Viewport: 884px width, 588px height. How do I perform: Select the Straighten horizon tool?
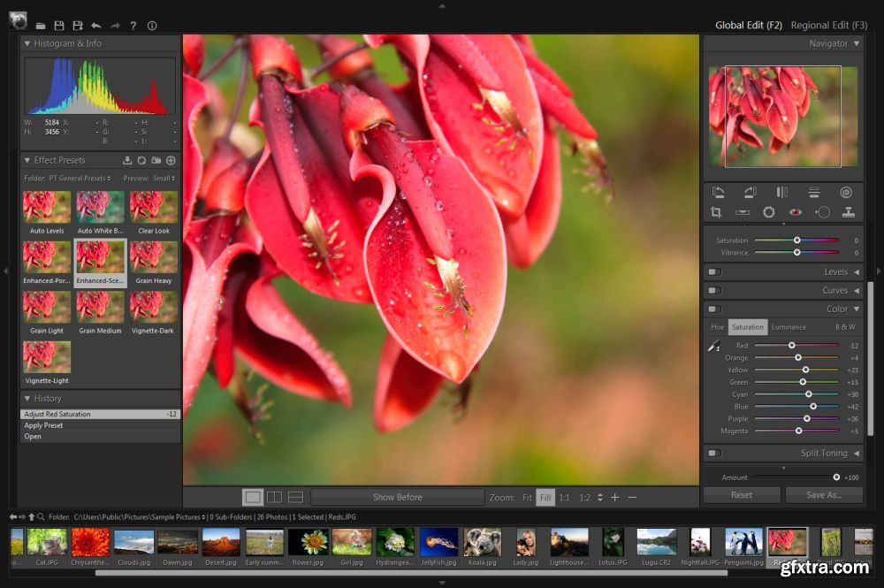[x=743, y=212]
